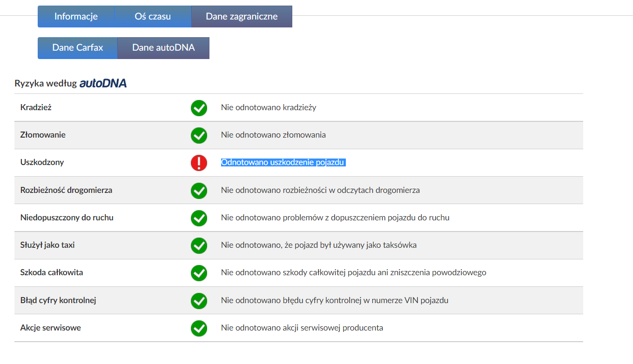Click the 'Uszkodzony' row label

click(x=42, y=162)
